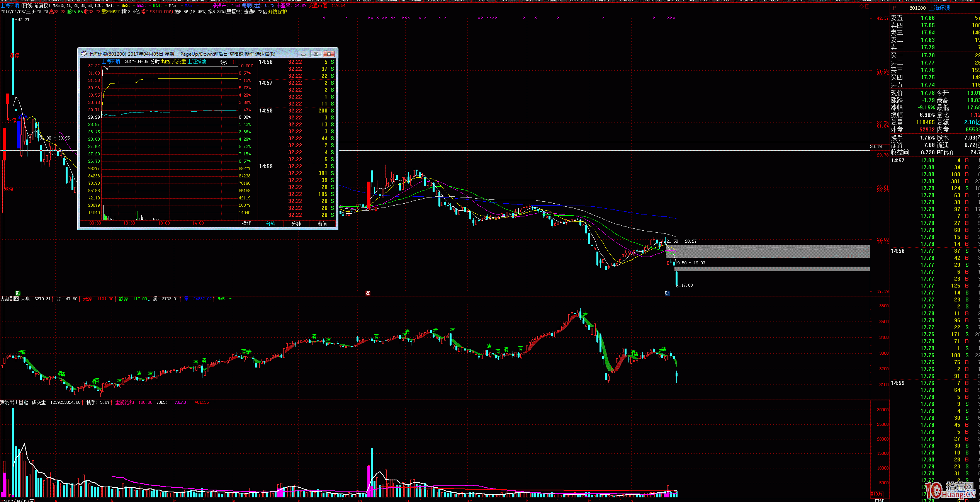Image resolution: width=980 pixels, height=502 pixels.
Task: Click the 环境保护 sector link
Action: pyautogui.click(x=278, y=12)
